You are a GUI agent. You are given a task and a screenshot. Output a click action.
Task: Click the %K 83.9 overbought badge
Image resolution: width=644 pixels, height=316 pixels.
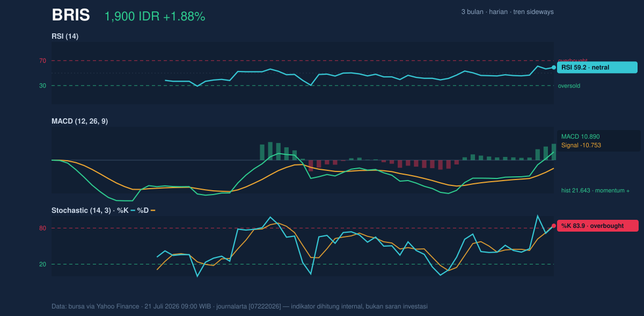(597, 226)
